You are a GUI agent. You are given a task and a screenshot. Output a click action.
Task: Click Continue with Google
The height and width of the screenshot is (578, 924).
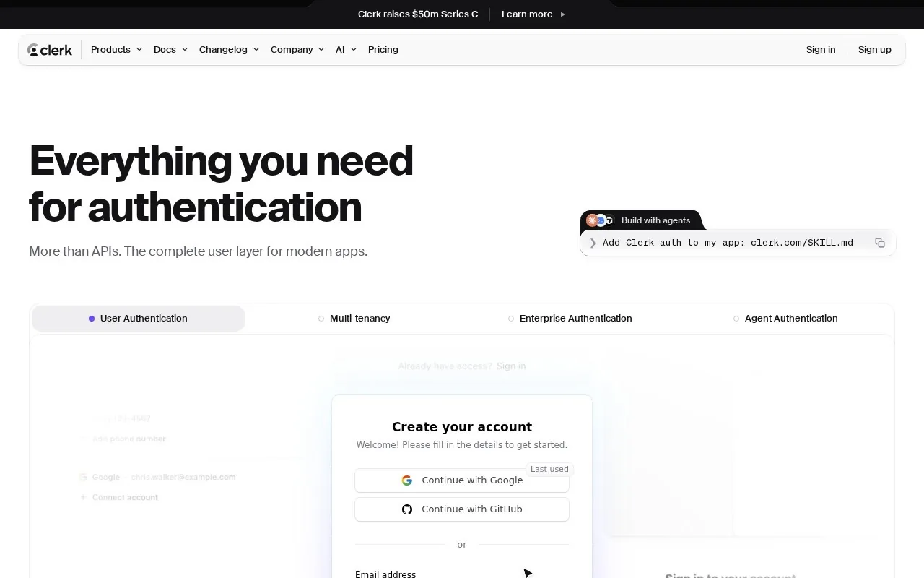tap(462, 480)
